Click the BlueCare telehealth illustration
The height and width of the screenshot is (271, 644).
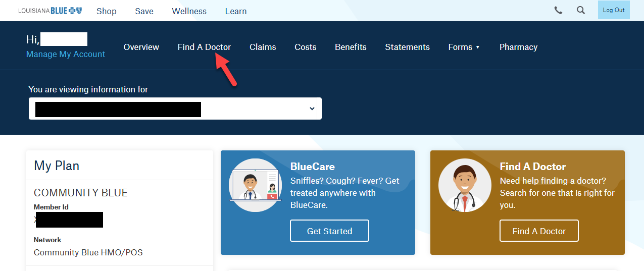click(255, 185)
